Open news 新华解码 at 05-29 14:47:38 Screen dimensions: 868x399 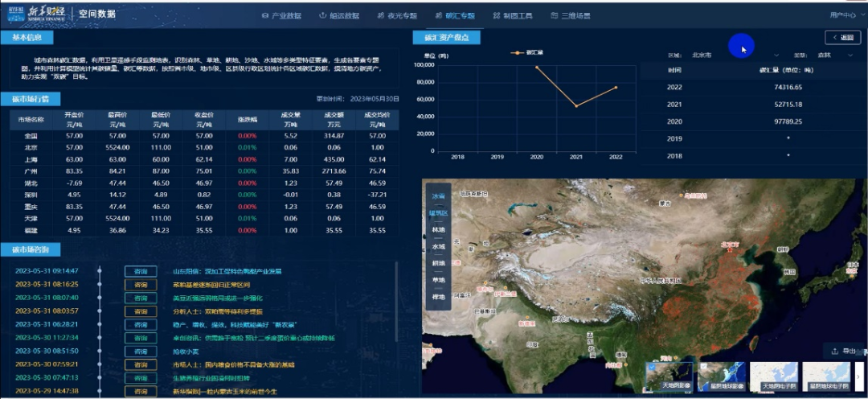pos(225,391)
